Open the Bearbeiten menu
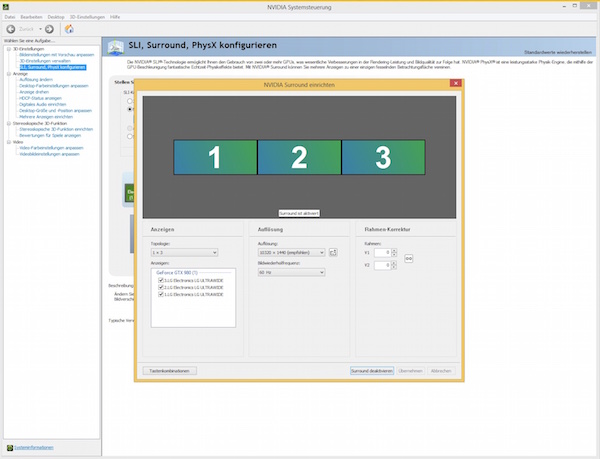 31,17
